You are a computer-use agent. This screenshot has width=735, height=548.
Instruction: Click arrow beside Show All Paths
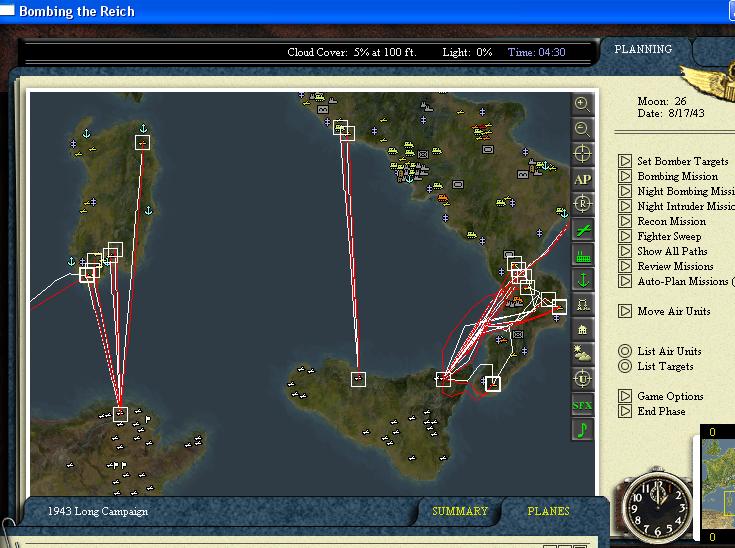625,251
